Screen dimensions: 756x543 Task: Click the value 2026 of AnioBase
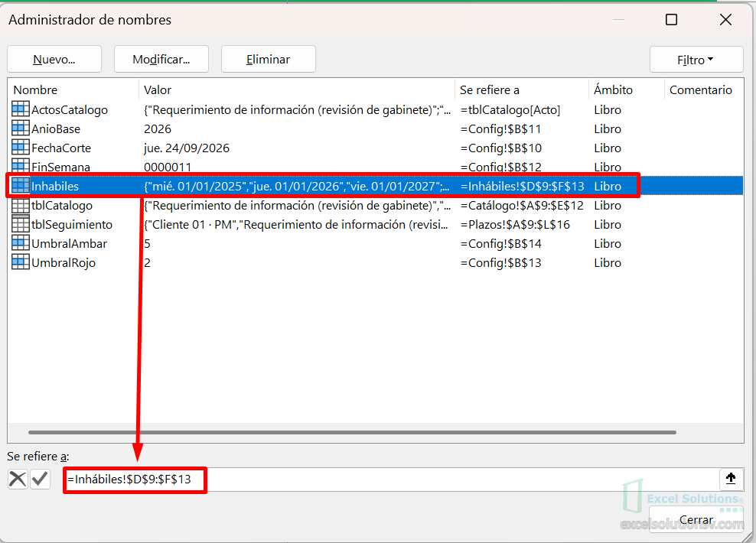(158, 129)
